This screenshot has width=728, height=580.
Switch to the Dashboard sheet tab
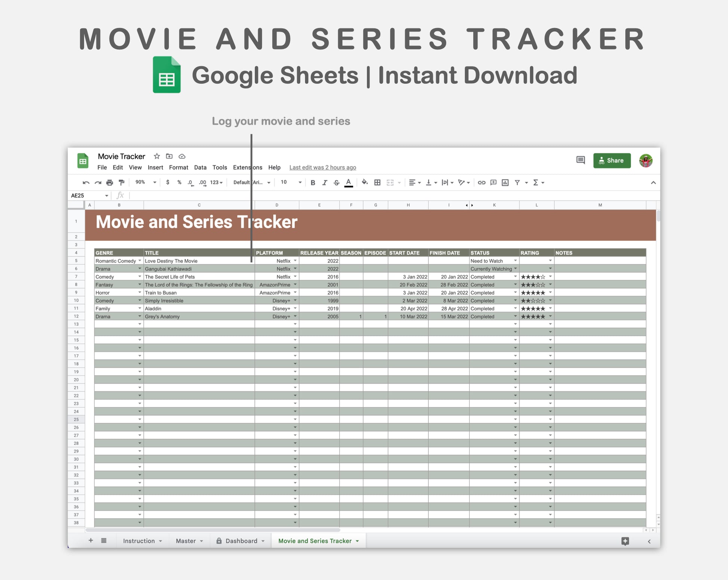tap(241, 541)
